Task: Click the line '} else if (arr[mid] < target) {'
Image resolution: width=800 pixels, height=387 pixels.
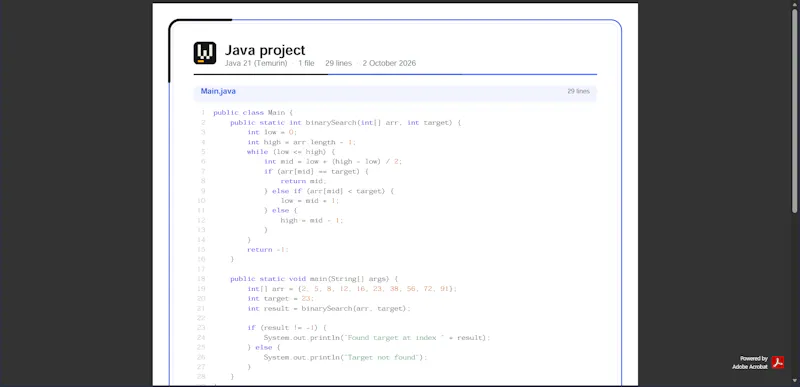Action: (x=329, y=191)
